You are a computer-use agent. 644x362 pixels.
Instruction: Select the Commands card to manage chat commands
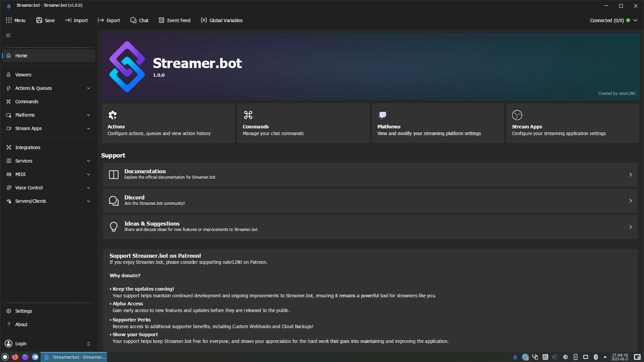[303, 123]
